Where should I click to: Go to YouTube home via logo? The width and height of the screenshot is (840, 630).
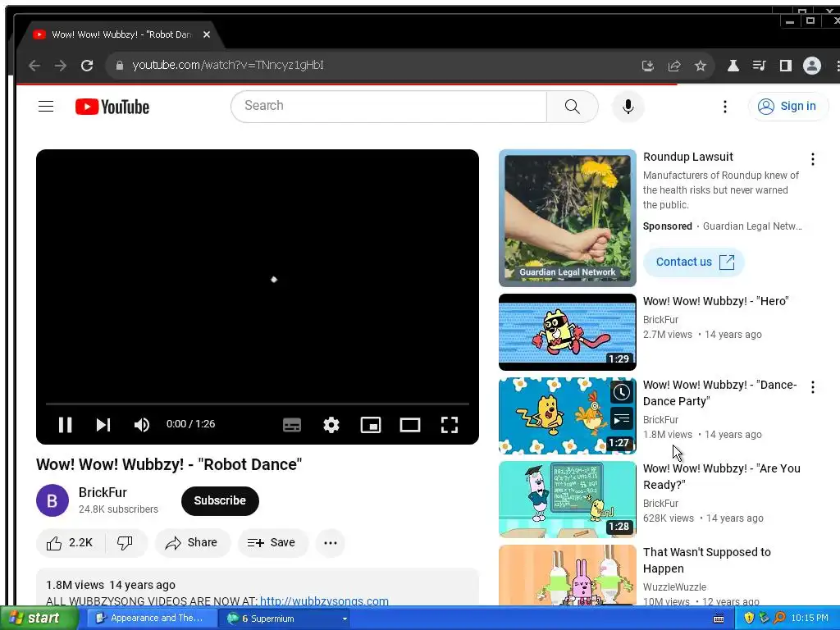[112, 107]
